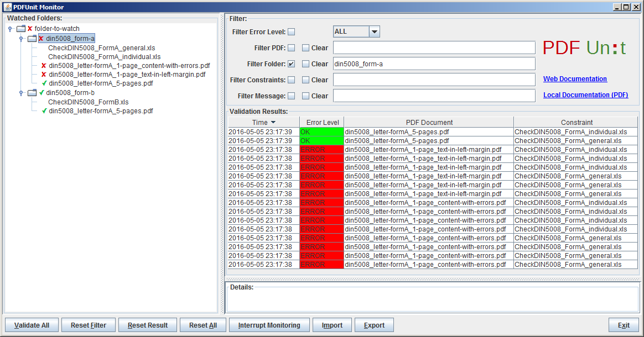Viewport: 644px width, 337px height.
Task: Collapse the folder-to-watch tree node
Action: click(x=10, y=29)
